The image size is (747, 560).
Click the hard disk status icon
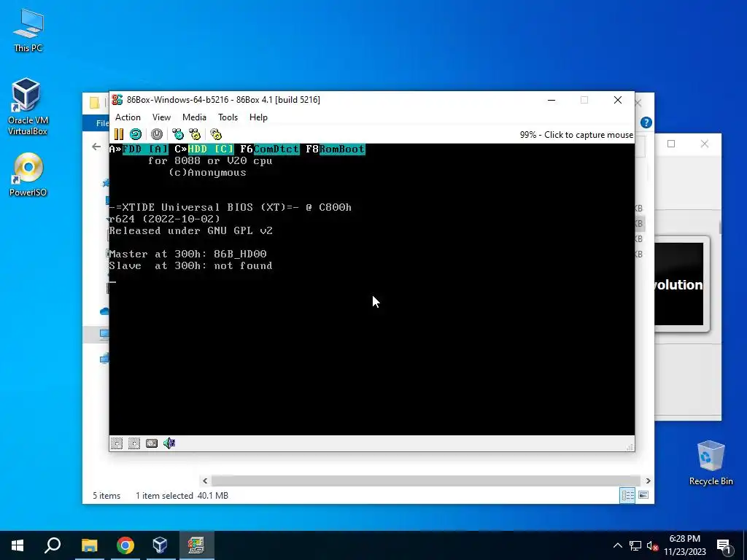(x=152, y=443)
